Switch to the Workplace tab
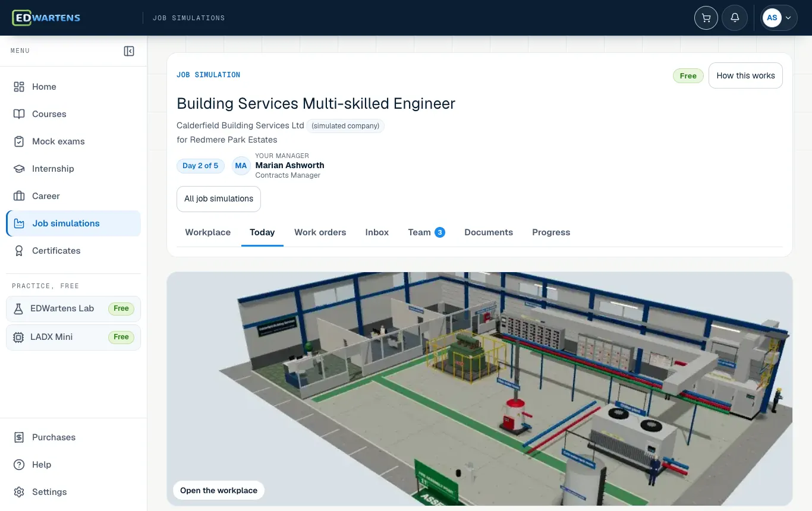 coord(208,232)
